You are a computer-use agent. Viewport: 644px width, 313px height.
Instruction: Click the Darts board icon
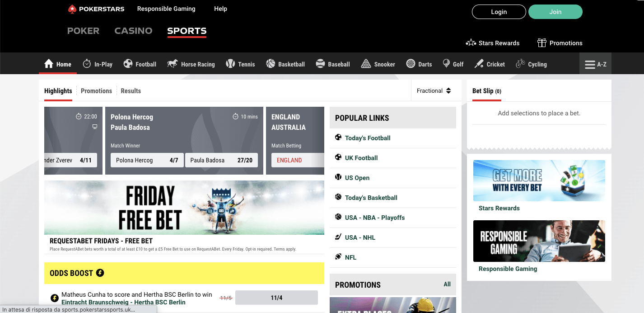pyautogui.click(x=411, y=64)
